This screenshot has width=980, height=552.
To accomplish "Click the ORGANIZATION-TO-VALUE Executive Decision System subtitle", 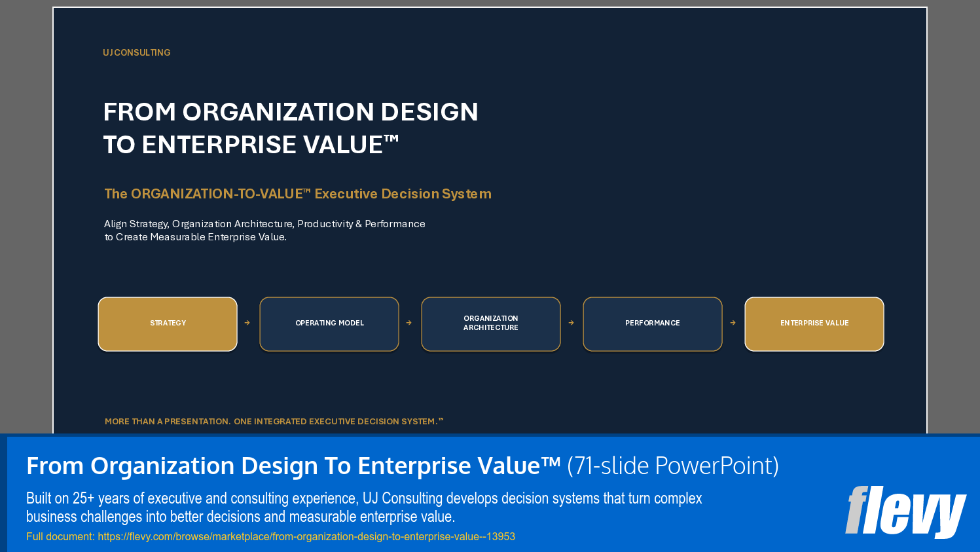I will point(298,194).
